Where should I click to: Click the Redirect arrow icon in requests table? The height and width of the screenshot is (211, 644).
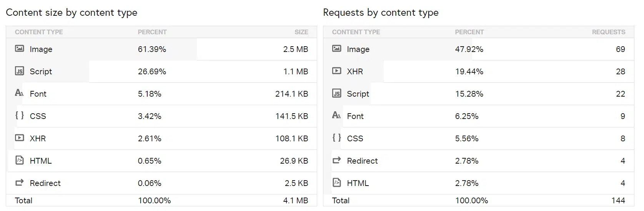click(x=336, y=160)
